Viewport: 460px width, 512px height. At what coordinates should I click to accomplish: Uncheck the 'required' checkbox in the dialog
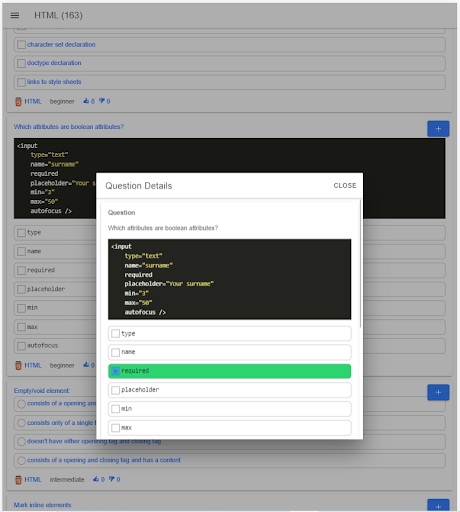pyautogui.click(x=115, y=371)
